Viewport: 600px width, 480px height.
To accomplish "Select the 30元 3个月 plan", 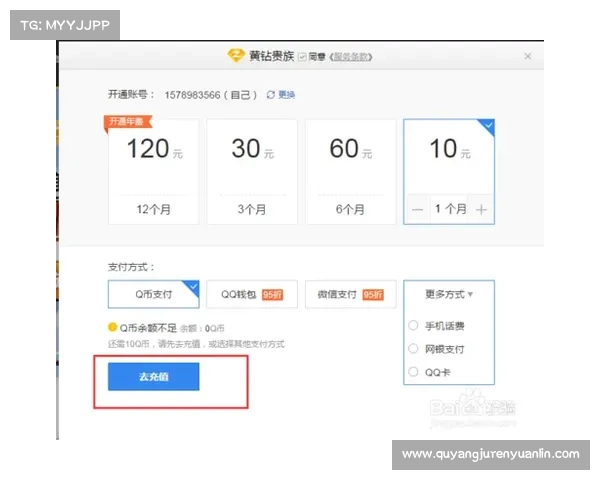I will [252, 171].
